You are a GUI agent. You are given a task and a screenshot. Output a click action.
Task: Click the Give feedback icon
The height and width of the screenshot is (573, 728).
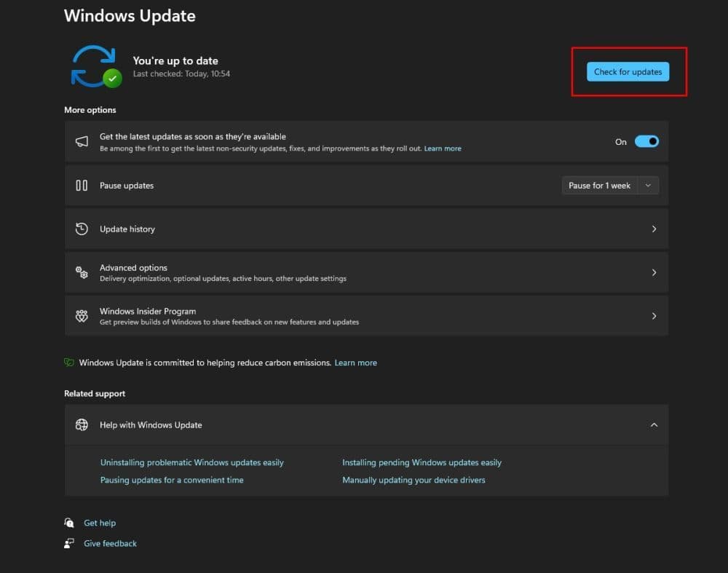[69, 543]
